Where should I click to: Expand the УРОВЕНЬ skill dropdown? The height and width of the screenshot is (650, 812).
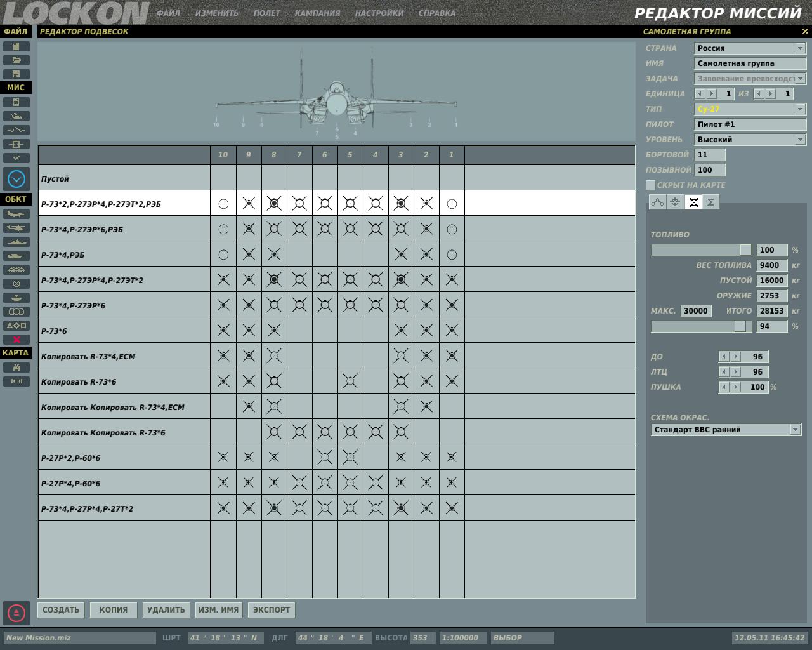coord(800,140)
